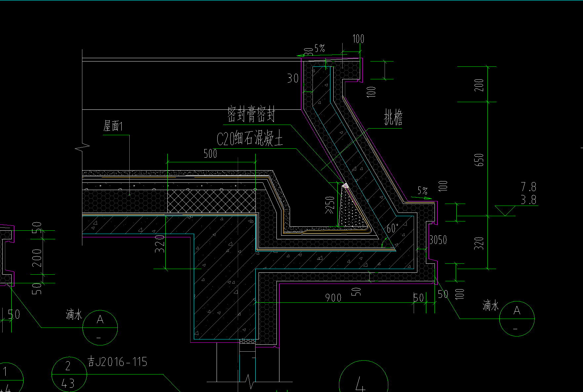Click the horizontal "30" beside the parapet
The height and width of the screenshot is (392, 583).
(293, 78)
